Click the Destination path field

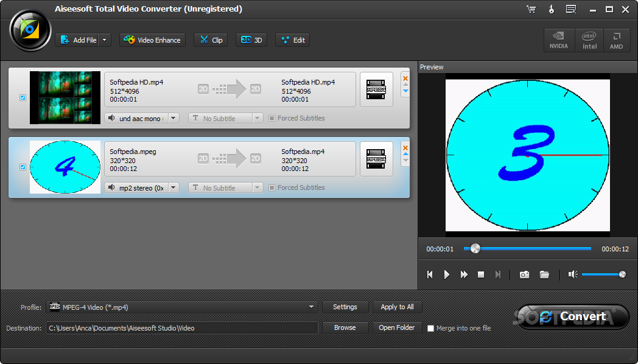(x=182, y=328)
